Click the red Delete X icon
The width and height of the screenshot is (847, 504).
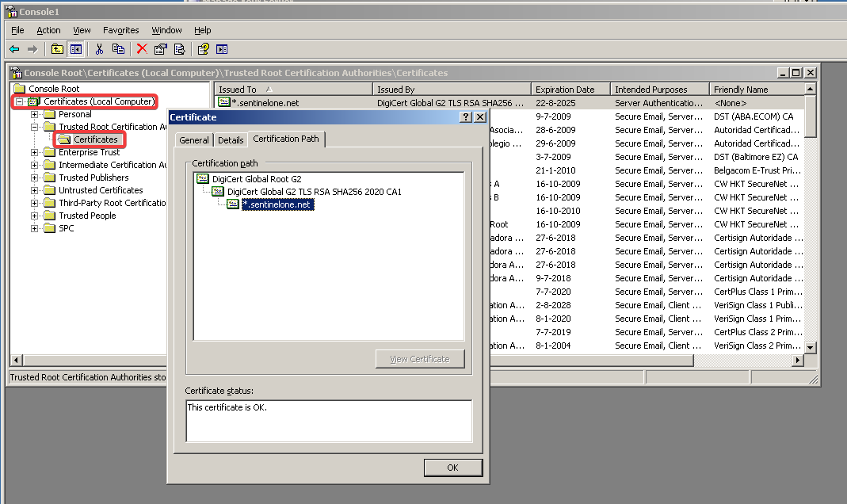[142, 49]
